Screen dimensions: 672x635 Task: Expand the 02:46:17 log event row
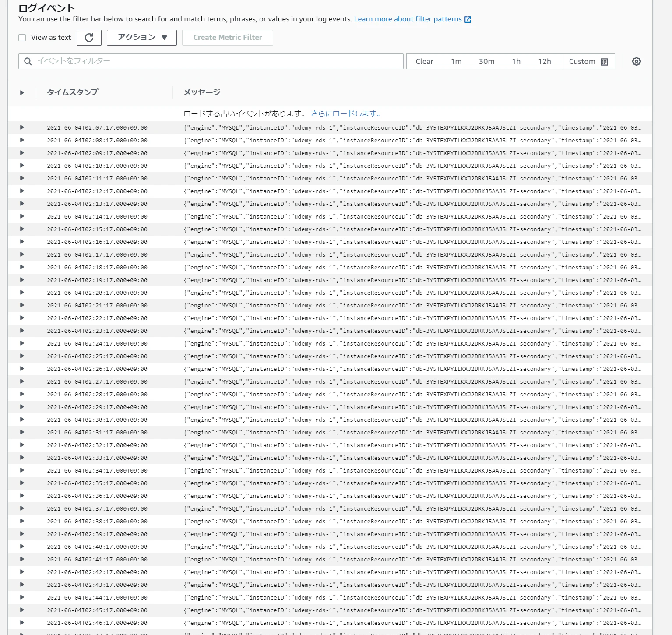pyautogui.click(x=22, y=623)
